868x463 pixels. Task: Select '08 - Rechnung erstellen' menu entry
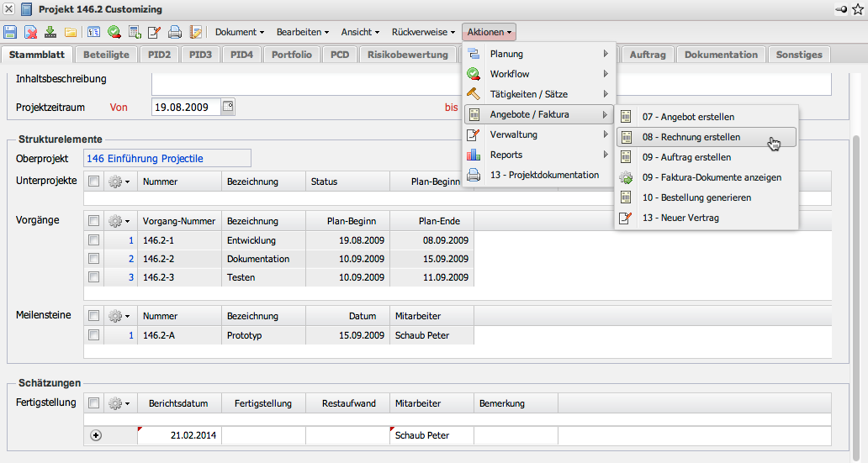(x=691, y=137)
